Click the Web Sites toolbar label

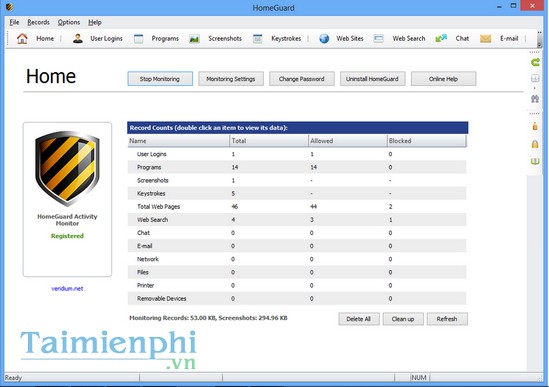pos(350,39)
